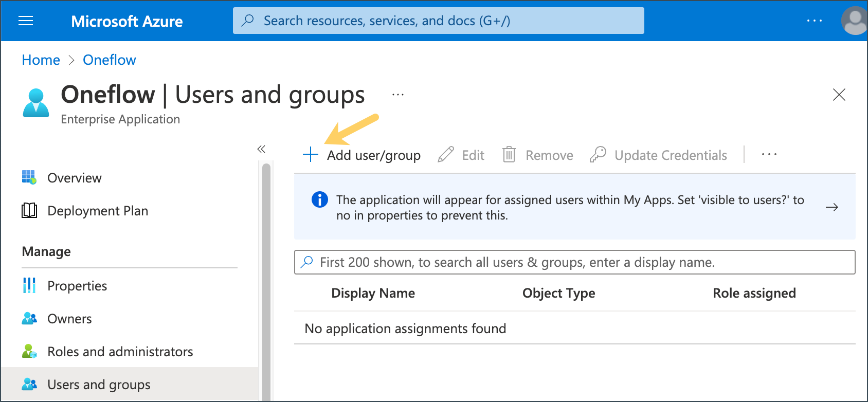Click the Owners people icon
The image size is (868, 402).
pyautogui.click(x=29, y=318)
